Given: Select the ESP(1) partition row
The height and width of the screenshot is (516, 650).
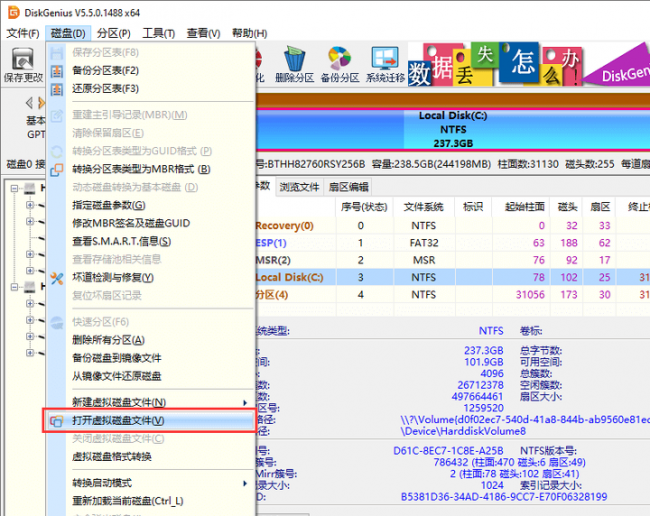Looking at the screenshot, I should [x=453, y=243].
